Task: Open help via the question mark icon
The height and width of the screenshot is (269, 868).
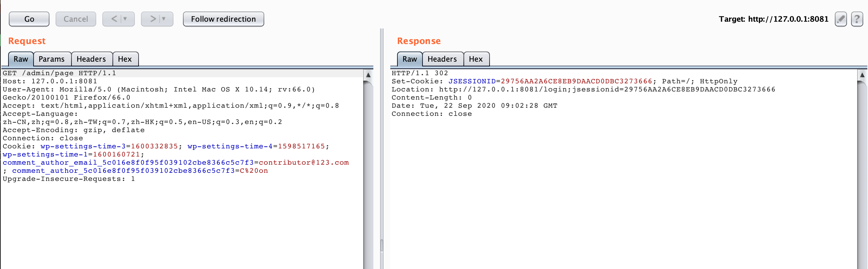Action: (857, 19)
